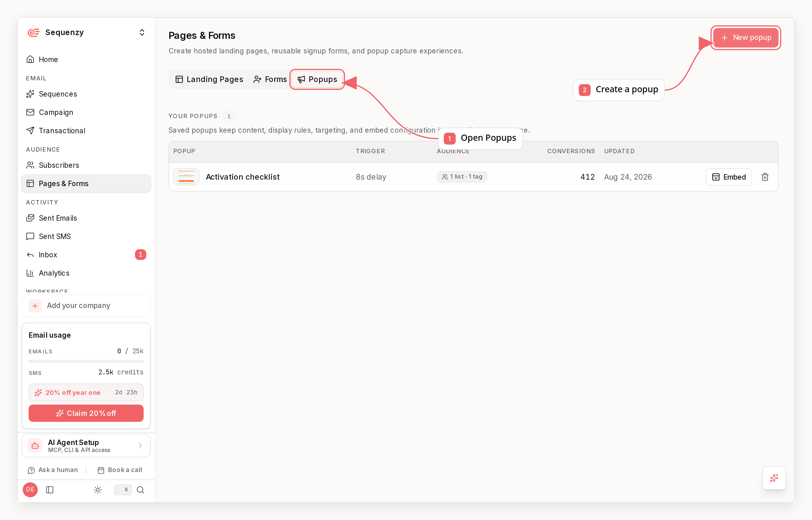The height and width of the screenshot is (520, 812).
Task: Click the Book a call calendar icon
Action: click(101, 470)
